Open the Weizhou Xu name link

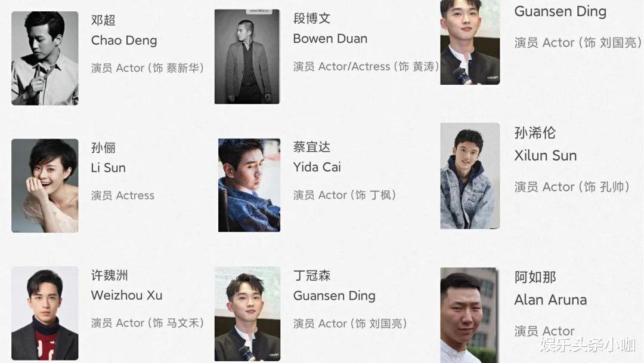tap(126, 295)
